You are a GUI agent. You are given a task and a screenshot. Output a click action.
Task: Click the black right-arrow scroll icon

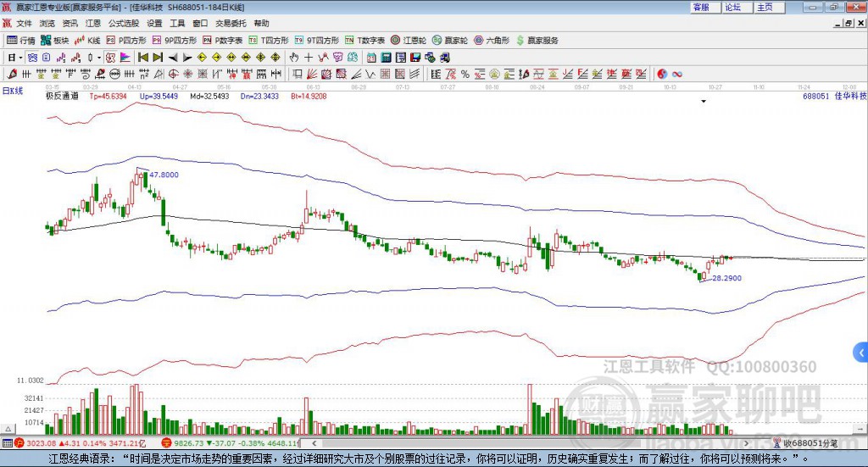click(187, 58)
